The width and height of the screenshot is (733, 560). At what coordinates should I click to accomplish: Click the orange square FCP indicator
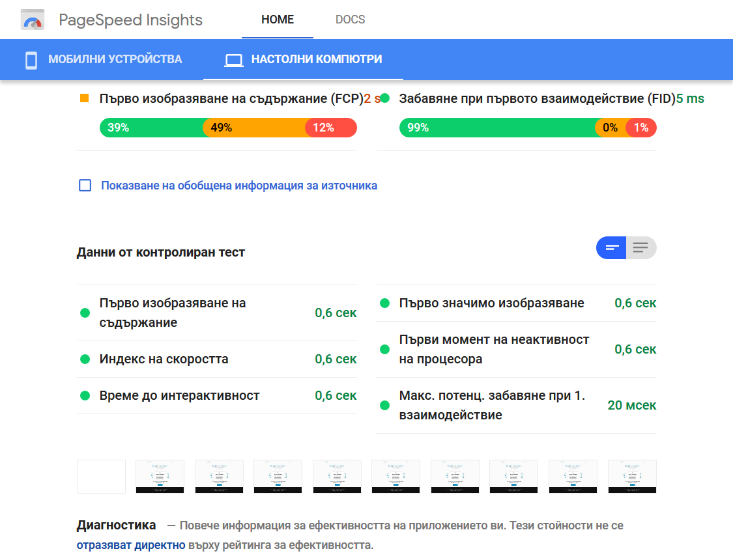[85, 98]
